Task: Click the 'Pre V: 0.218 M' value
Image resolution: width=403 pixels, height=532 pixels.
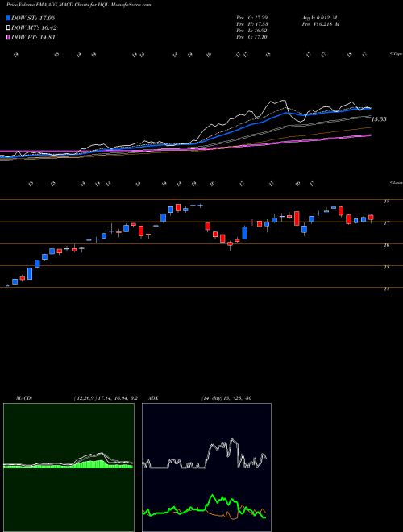Action: click(322, 24)
